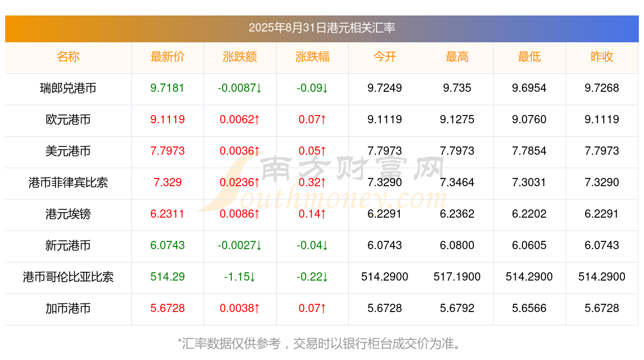Select change percent -0.09↓
Viewport: 644px width, 360px height.
coord(312,88)
